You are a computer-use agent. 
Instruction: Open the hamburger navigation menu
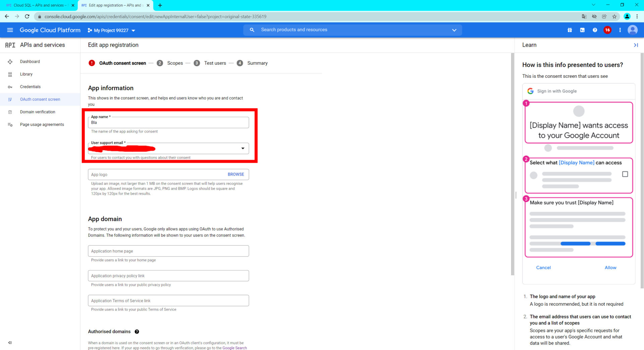(x=10, y=30)
